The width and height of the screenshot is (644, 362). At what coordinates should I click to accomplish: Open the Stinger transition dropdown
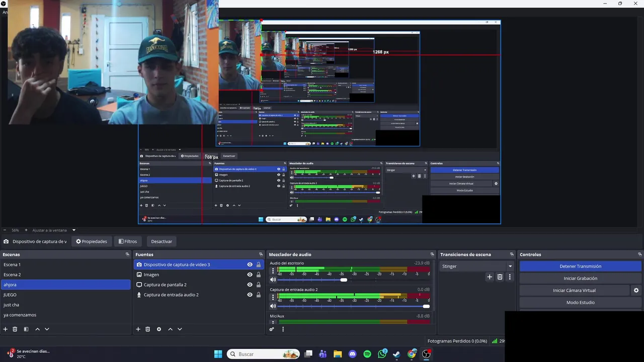[x=477, y=266]
